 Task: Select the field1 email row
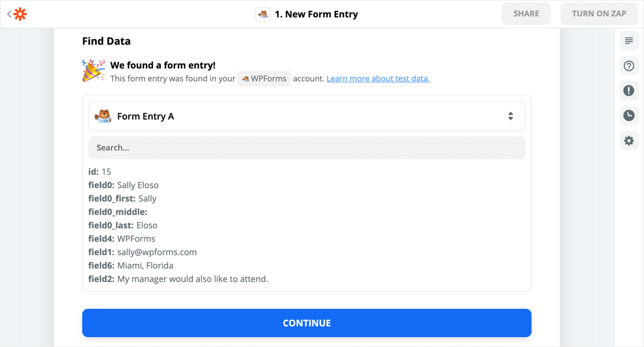[143, 252]
